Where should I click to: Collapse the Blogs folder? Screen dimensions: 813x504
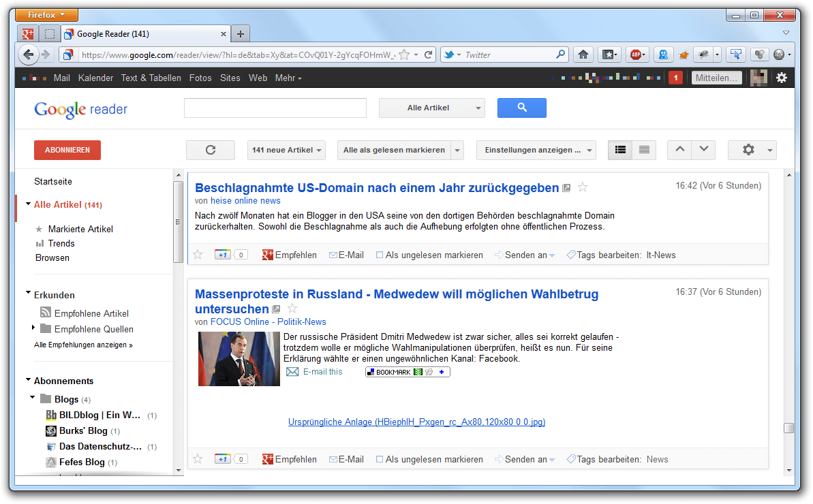pos(32,397)
